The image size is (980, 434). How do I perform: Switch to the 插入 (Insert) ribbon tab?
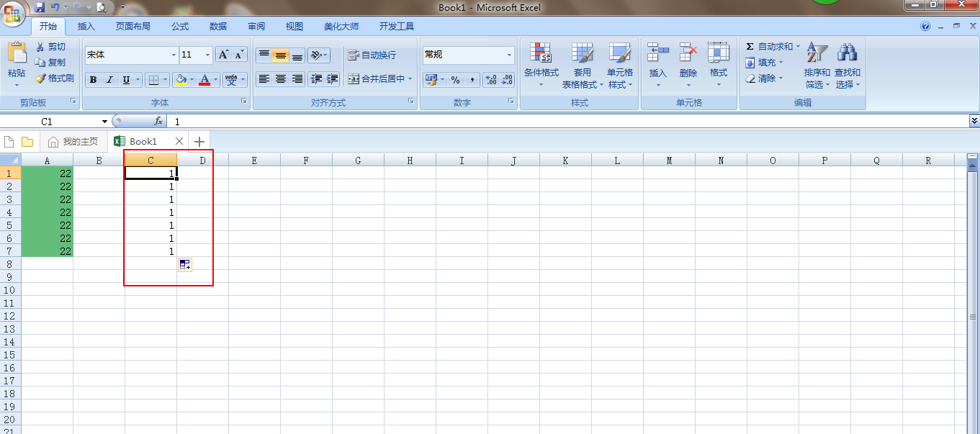(86, 27)
